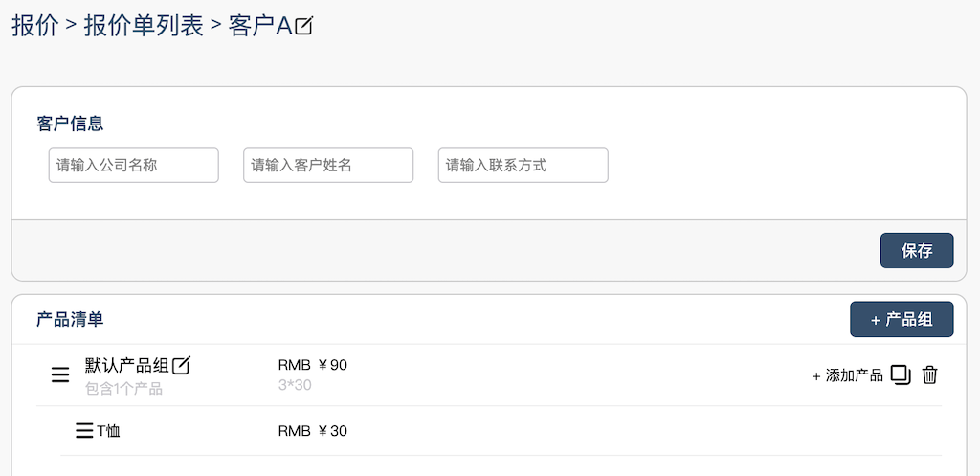The height and width of the screenshot is (476, 980).
Task: Click the edit icon next to 默认产品组
Action: [x=181, y=365]
